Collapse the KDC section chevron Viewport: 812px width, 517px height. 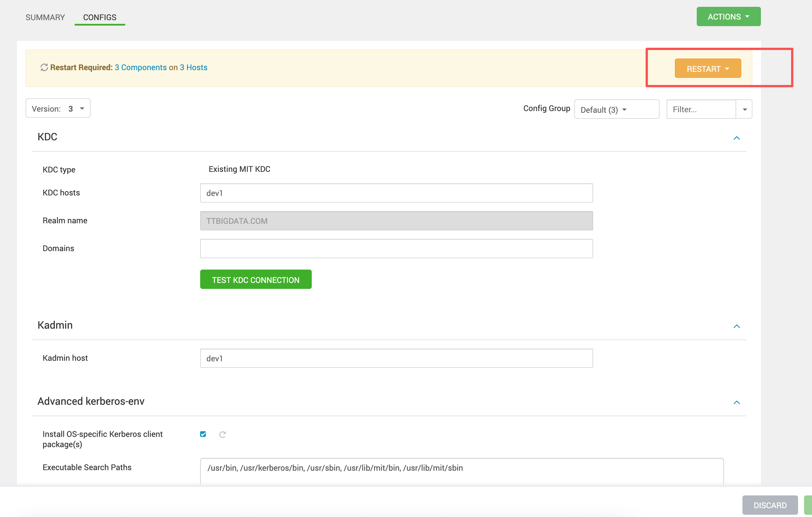coord(736,138)
